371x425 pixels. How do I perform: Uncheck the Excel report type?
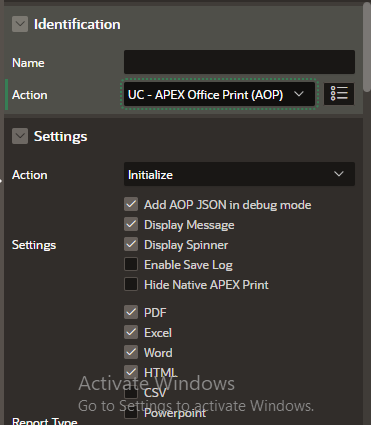(131, 332)
